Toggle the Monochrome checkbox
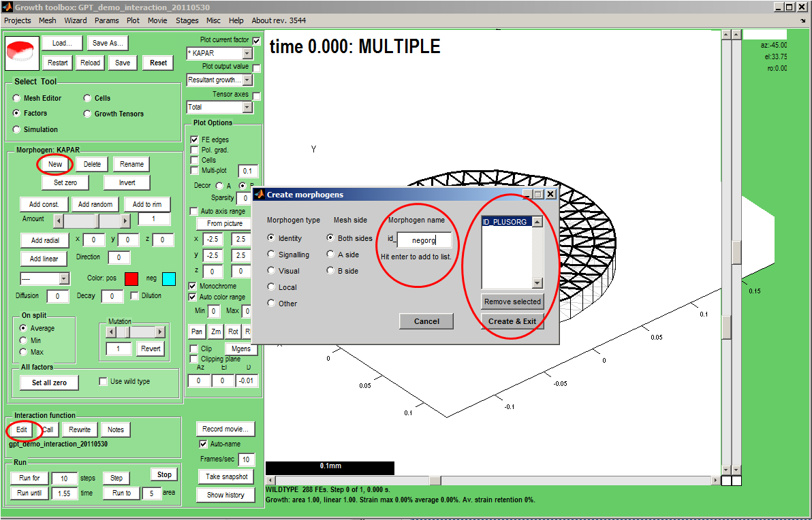 click(193, 287)
